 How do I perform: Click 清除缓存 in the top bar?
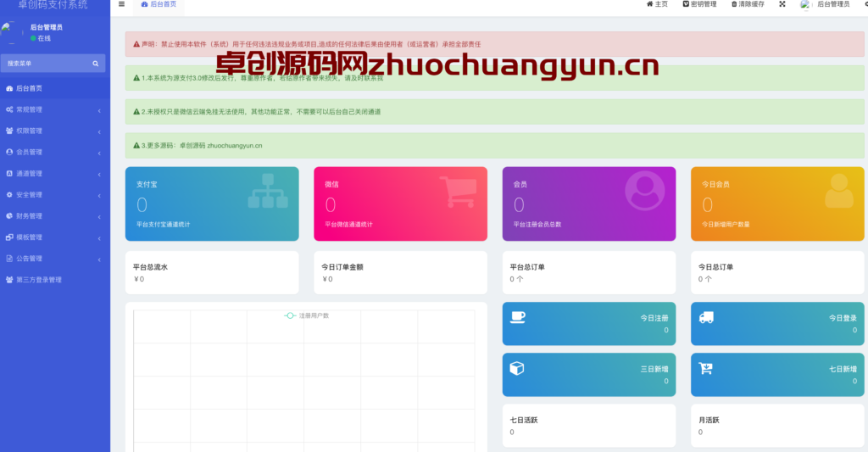(748, 4)
